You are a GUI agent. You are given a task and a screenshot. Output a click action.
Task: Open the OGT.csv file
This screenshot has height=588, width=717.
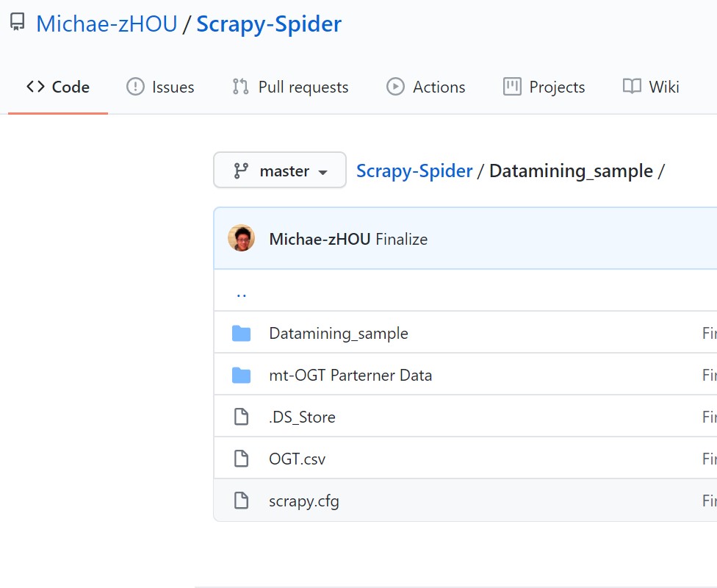pos(298,459)
